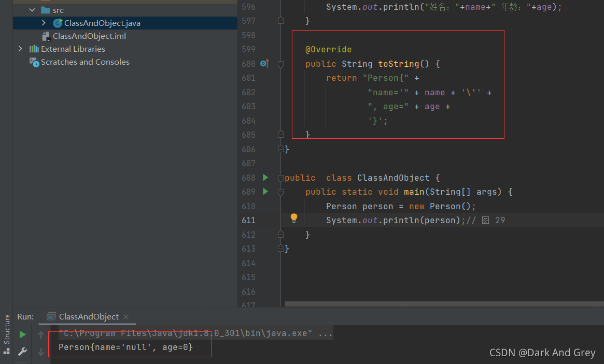Click the up arrow in Run panel
Image resolution: width=604 pixels, height=364 pixels.
pos(41,335)
